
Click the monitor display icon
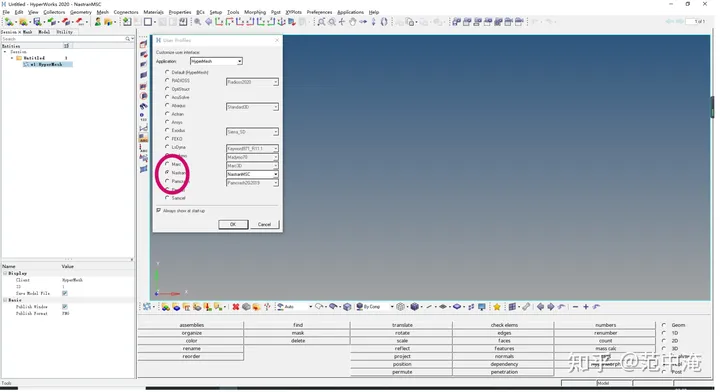coord(482,307)
